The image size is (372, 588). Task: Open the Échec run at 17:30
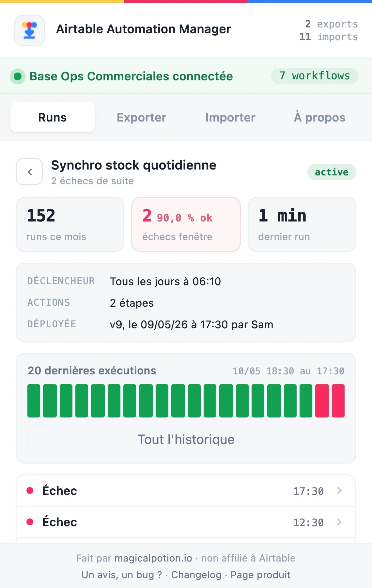[x=186, y=491]
